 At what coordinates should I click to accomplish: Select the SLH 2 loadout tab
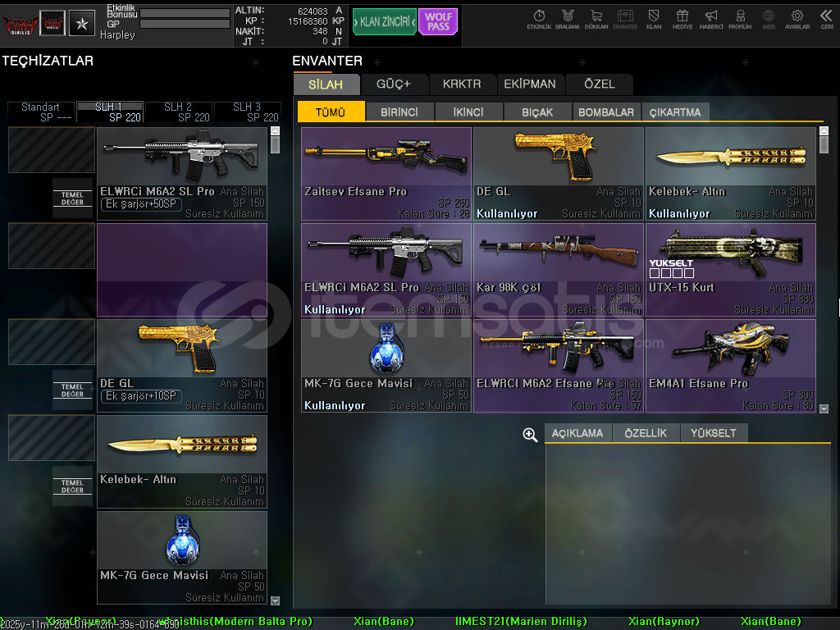point(179,112)
